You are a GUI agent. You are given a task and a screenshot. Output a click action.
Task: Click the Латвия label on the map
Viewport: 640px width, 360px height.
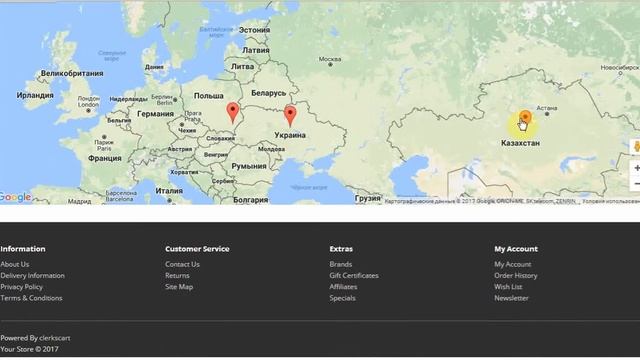click(x=256, y=50)
